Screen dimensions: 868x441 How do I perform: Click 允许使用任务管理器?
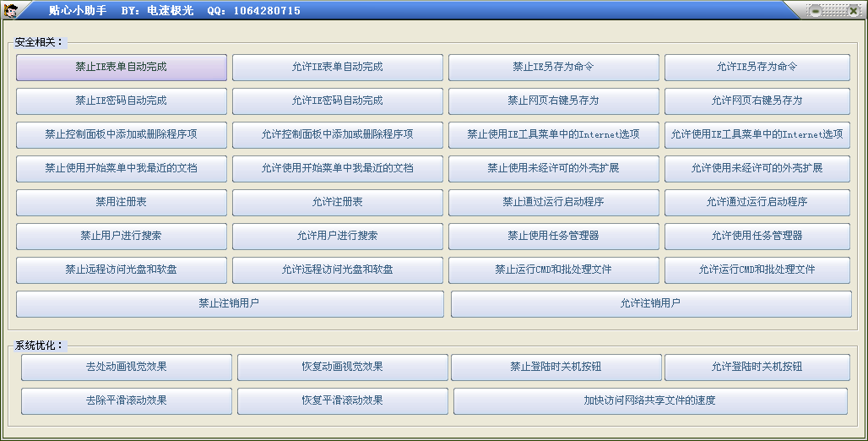point(757,237)
